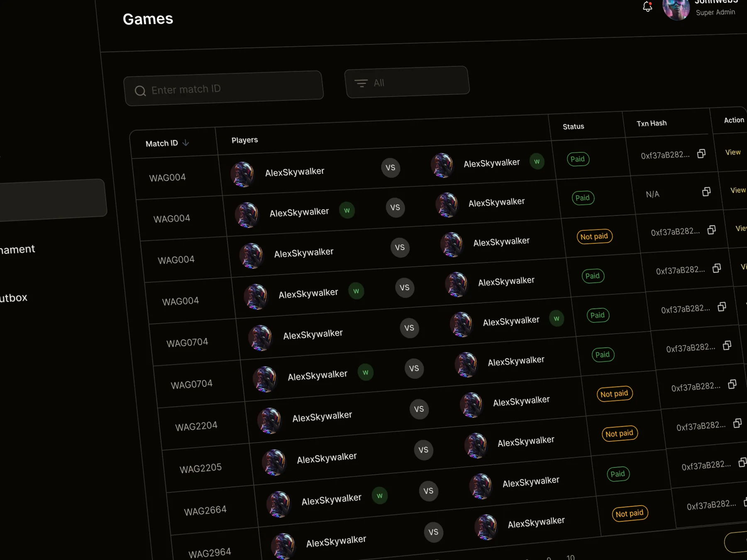
Task: Click VS badge in the WAG2964 row
Action: point(433,532)
